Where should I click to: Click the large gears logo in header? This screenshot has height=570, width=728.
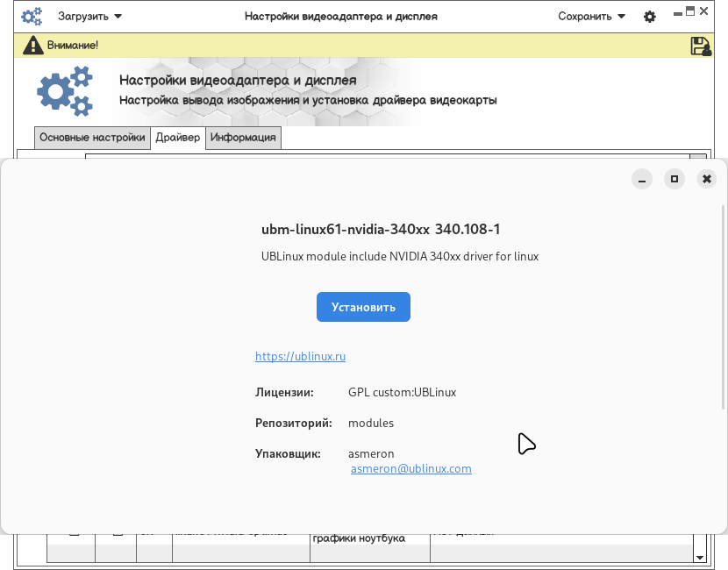click(x=66, y=91)
